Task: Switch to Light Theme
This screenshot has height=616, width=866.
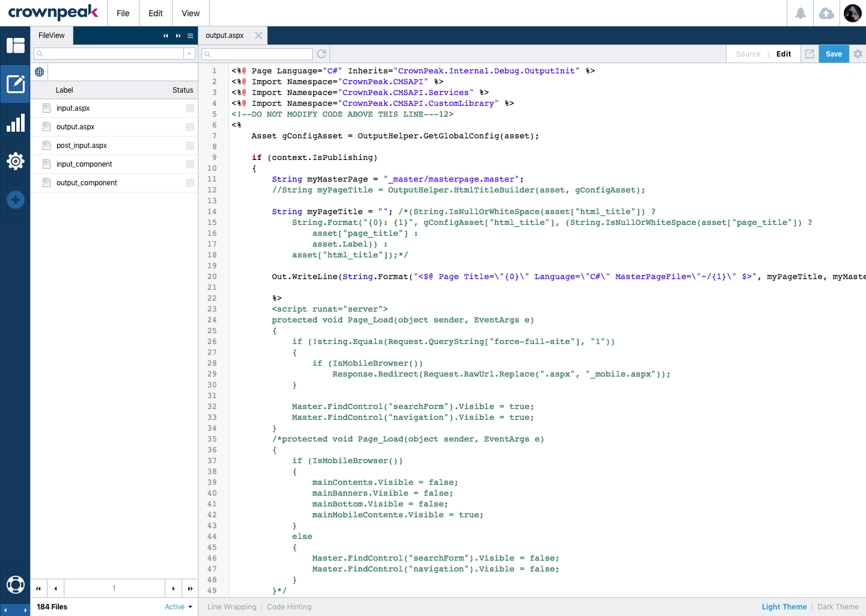Action: pyautogui.click(x=784, y=607)
